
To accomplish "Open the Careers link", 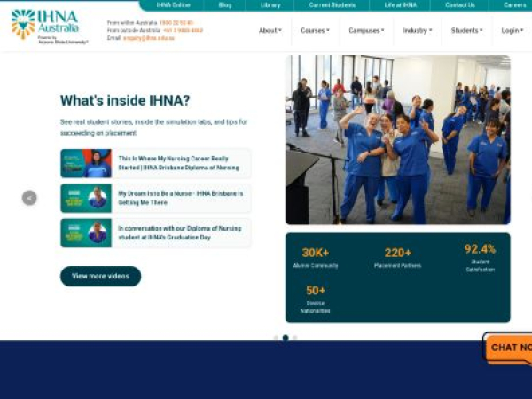I will (514, 5).
